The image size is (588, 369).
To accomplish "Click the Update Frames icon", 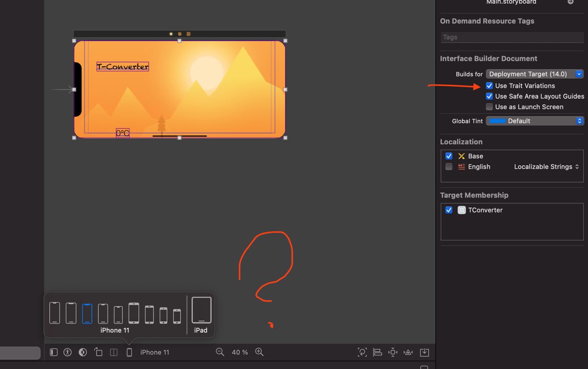I will click(x=362, y=352).
